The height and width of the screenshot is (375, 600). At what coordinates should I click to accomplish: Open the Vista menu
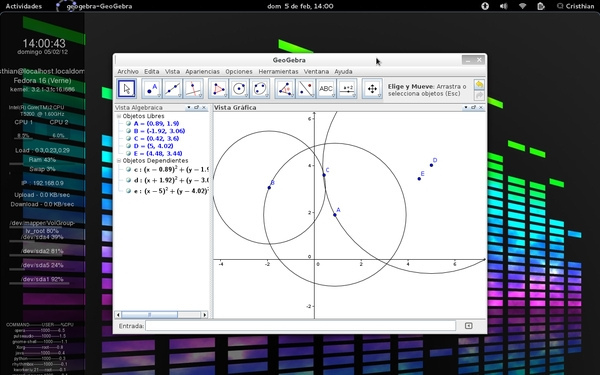click(x=172, y=72)
